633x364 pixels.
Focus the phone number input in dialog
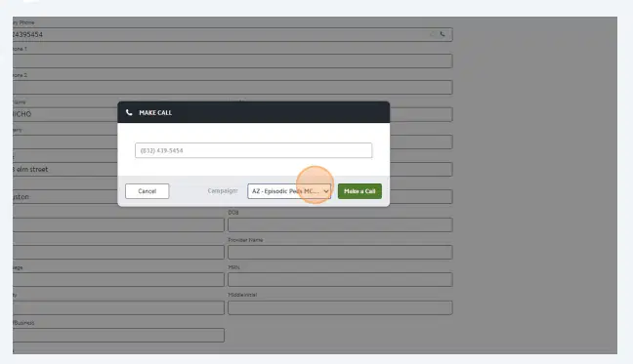254,150
